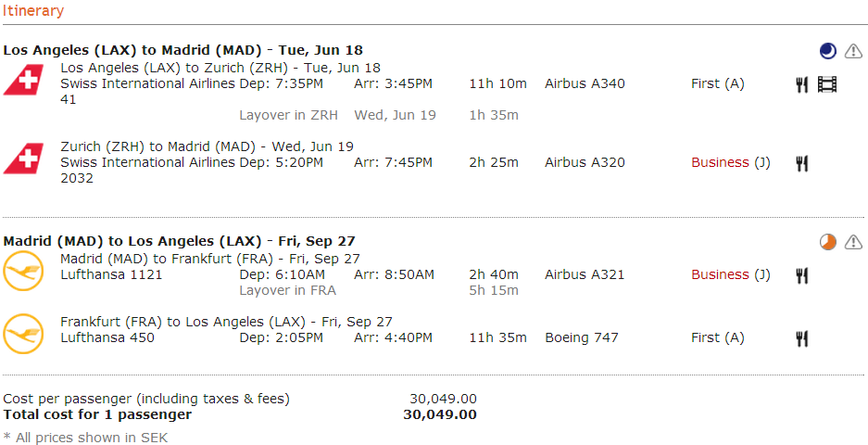Click the meal icon for Lufthansa 450
Viewport: 868px width, 445px height.
click(x=802, y=338)
